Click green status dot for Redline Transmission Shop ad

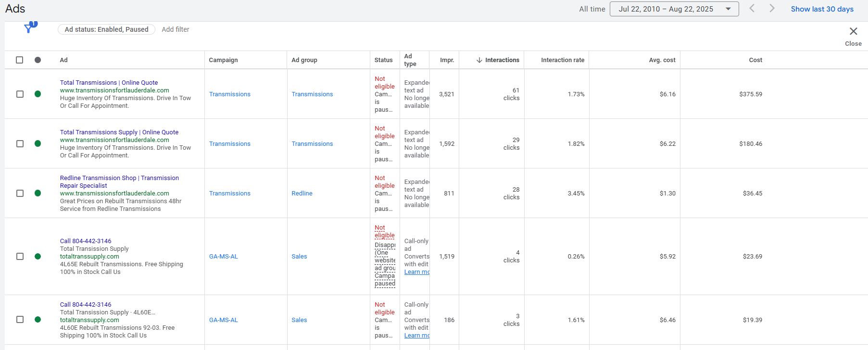(38, 193)
